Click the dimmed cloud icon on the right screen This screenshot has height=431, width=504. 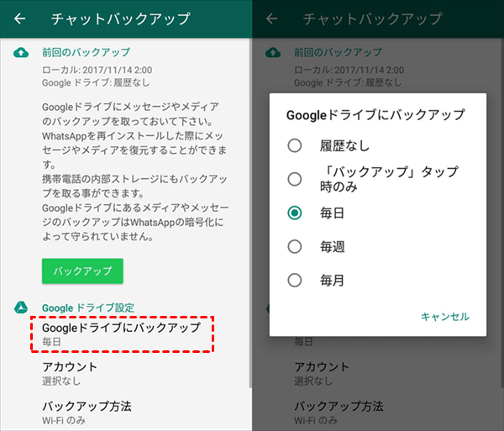point(272,53)
